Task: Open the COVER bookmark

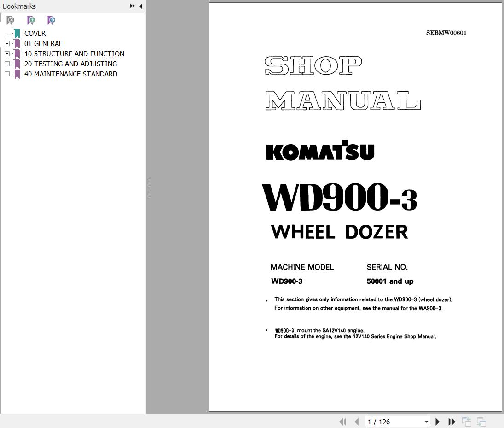Action: [35, 34]
